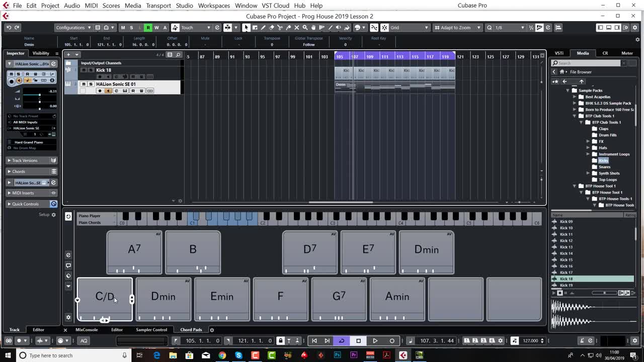Viewport: 644px width, 362px height.
Task: Click the project horizontal scrollbar
Action: click(x=341, y=202)
